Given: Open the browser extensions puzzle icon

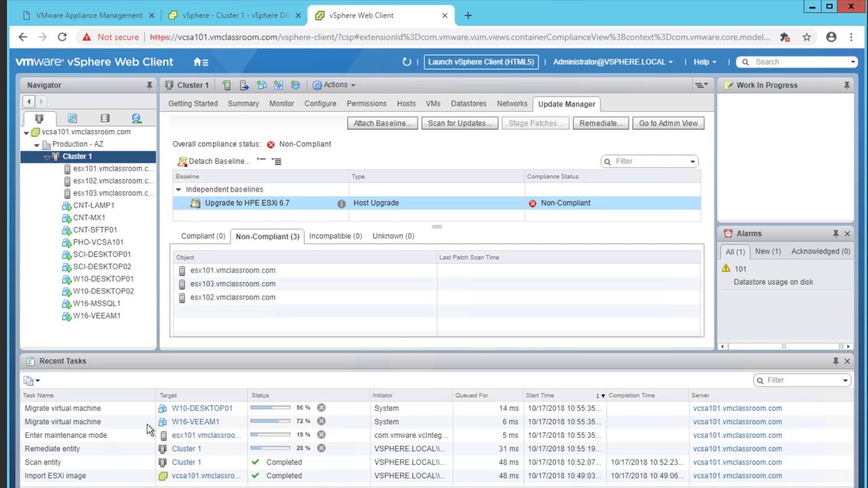Looking at the screenshot, I should click(x=785, y=37).
